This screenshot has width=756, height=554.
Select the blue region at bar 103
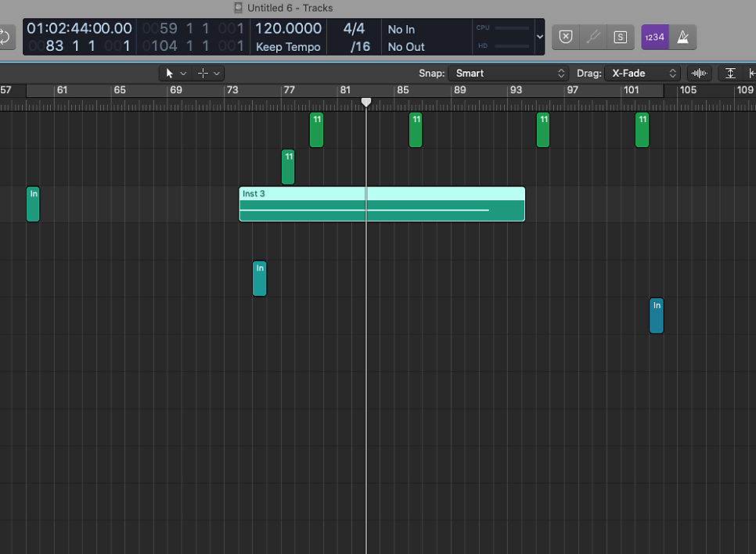657,316
